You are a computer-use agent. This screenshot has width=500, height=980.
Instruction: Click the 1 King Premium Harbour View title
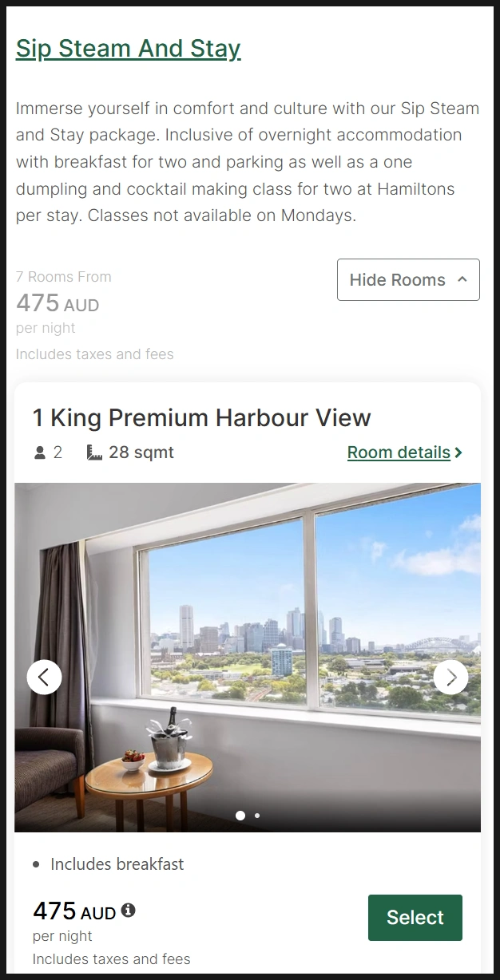click(202, 417)
